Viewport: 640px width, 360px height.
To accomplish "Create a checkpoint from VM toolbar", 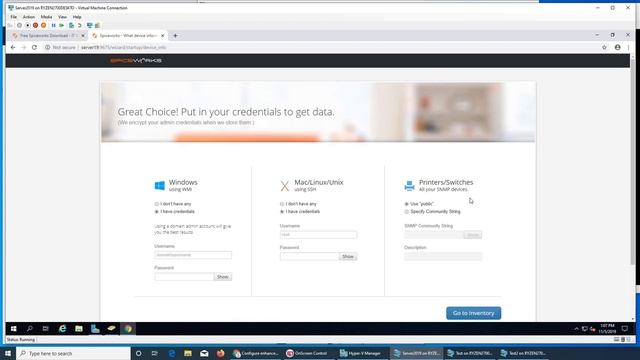I will [71, 25].
